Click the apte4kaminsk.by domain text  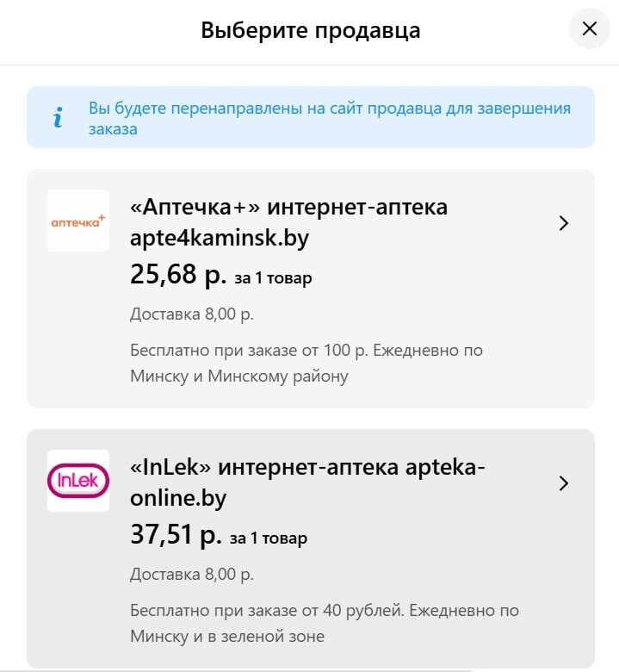(x=219, y=239)
